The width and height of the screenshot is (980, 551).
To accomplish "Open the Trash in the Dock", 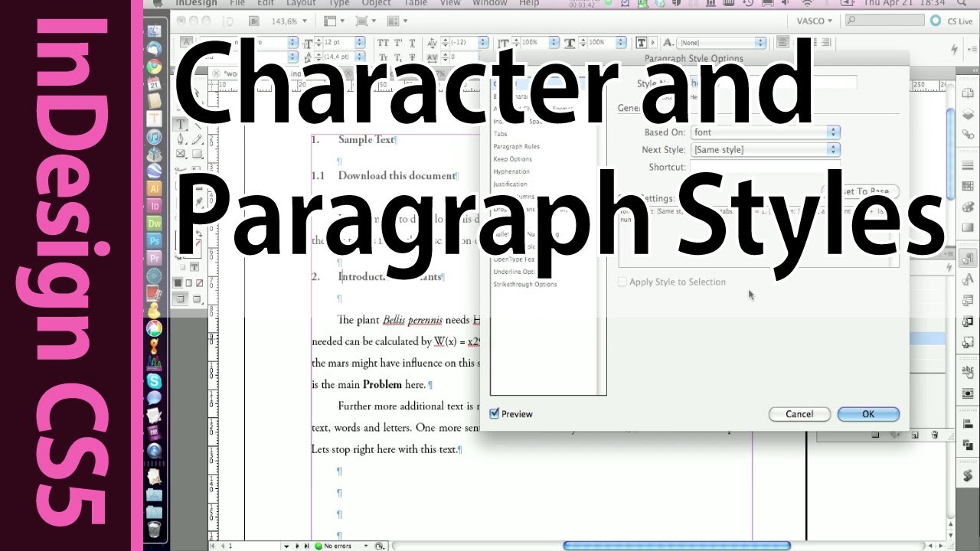I will [155, 530].
